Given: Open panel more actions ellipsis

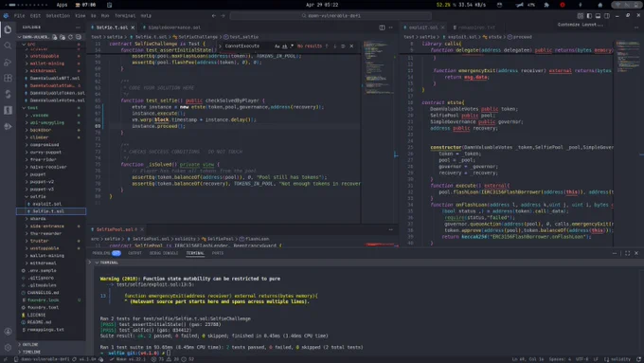Looking at the screenshot, I should (615, 253).
